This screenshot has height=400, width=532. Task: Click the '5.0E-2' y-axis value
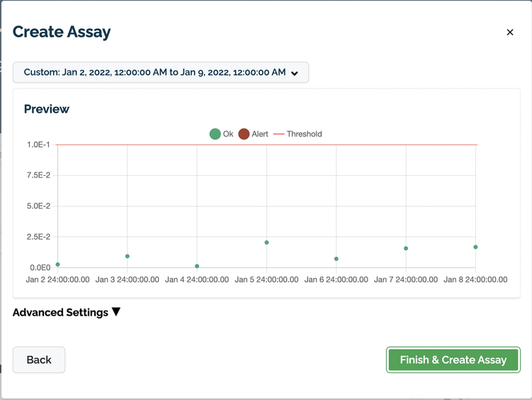[x=38, y=206]
